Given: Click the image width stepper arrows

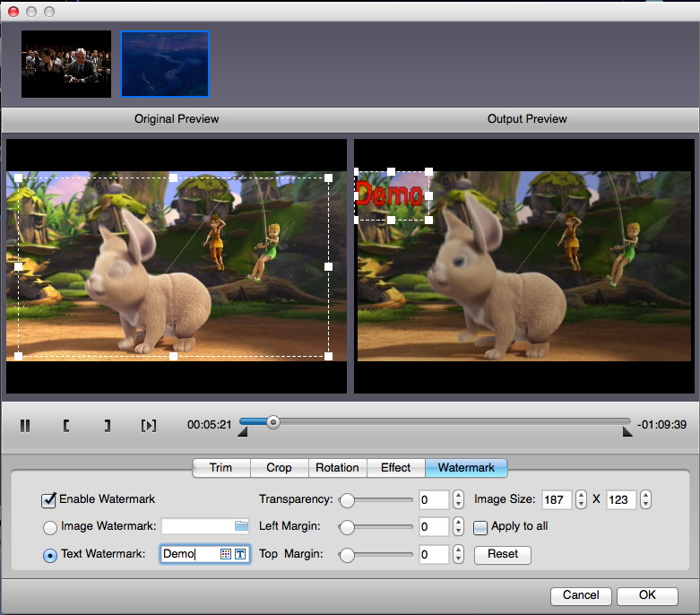Looking at the screenshot, I should (x=581, y=499).
